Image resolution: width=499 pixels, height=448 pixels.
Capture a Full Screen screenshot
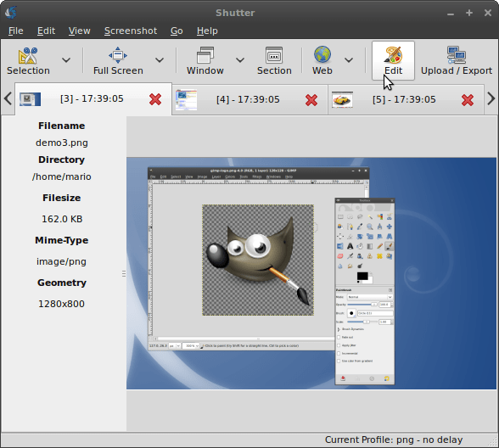(x=118, y=61)
